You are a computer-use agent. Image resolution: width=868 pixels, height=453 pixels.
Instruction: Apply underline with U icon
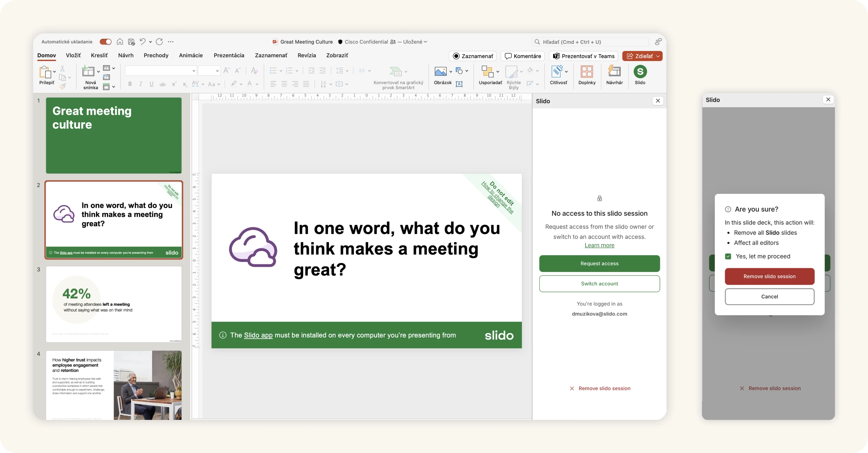coord(151,84)
